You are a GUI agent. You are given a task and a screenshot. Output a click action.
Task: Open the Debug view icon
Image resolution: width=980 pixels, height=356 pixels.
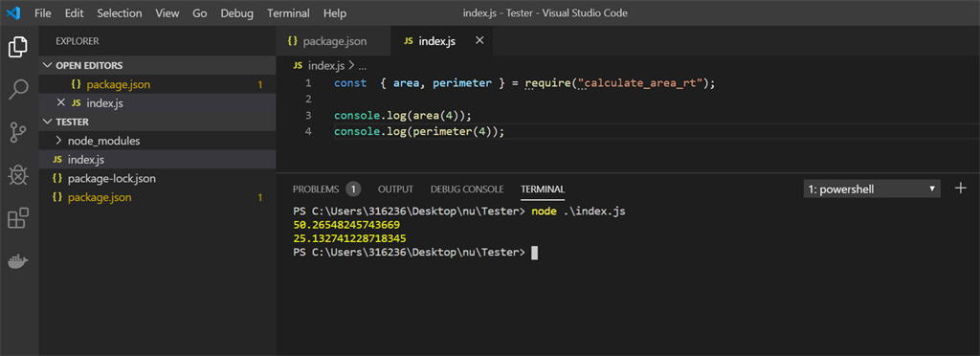tap(18, 175)
